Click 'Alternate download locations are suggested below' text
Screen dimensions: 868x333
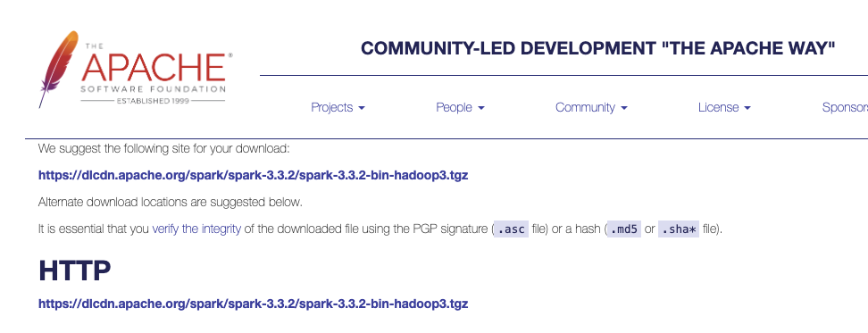[171, 202]
